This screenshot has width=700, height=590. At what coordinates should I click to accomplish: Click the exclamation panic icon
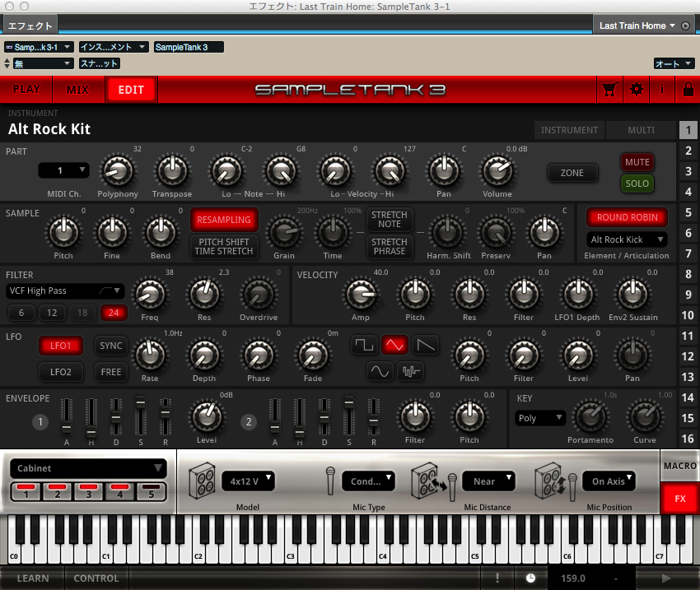tap(497, 578)
